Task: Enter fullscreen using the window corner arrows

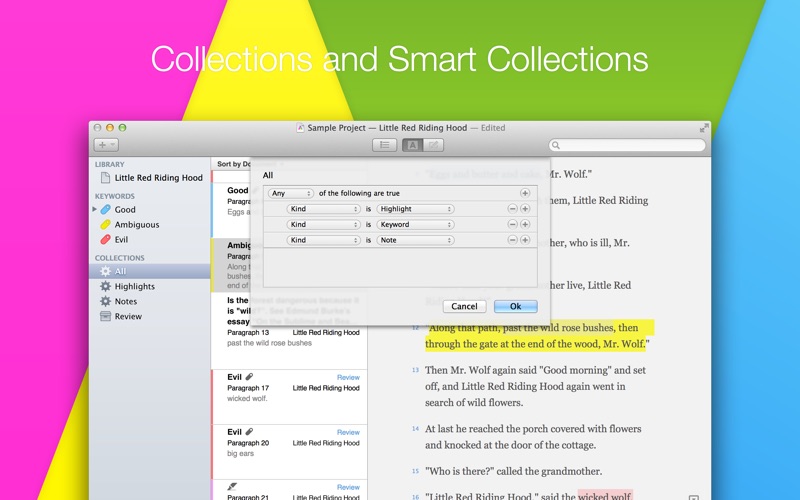Action: [x=704, y=128]
